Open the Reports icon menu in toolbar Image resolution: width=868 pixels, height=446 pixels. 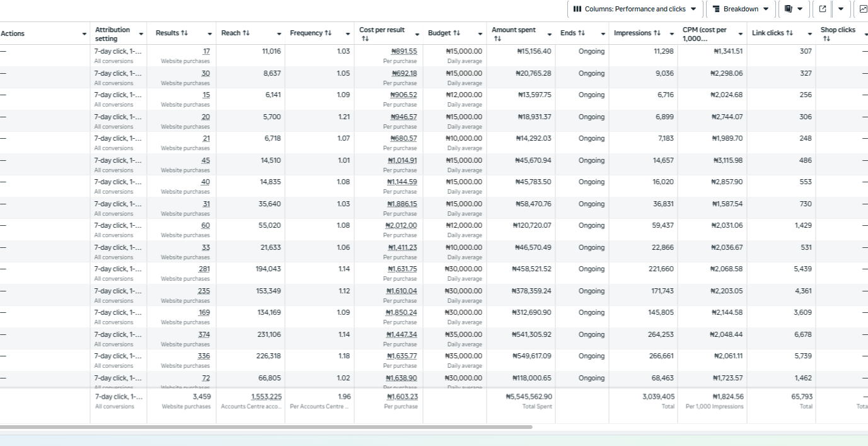[793, 9]
